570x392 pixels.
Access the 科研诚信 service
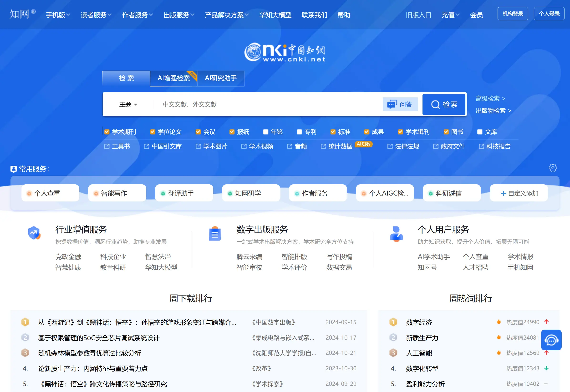point(452,193)
